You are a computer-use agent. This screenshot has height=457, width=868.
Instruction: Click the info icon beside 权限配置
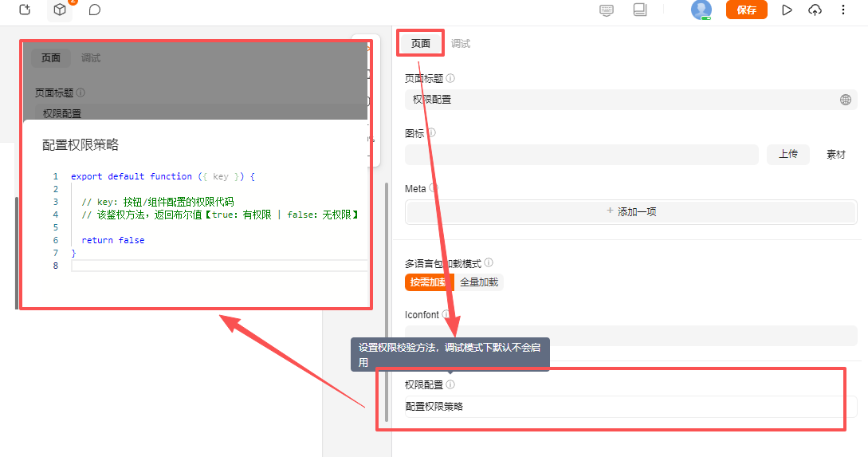(450, 385)
